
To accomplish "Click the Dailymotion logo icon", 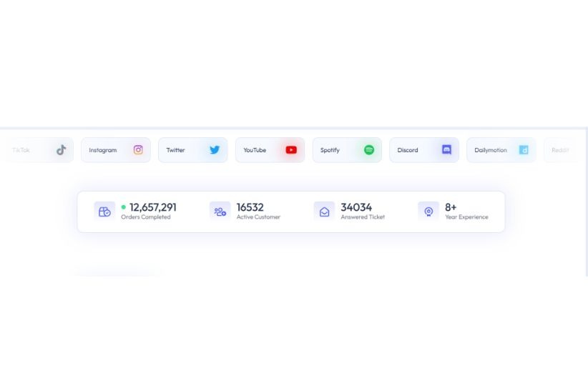I will pos(524,150).
